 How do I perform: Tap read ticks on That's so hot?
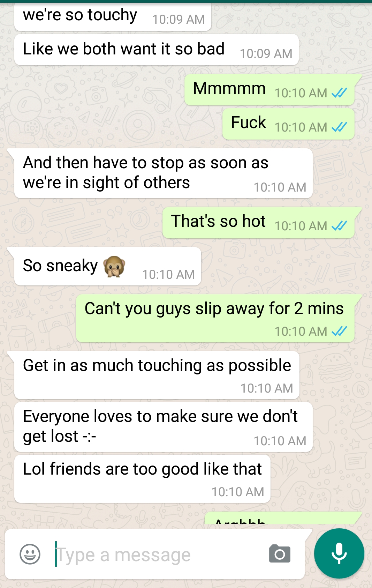[x=339, y=226]
